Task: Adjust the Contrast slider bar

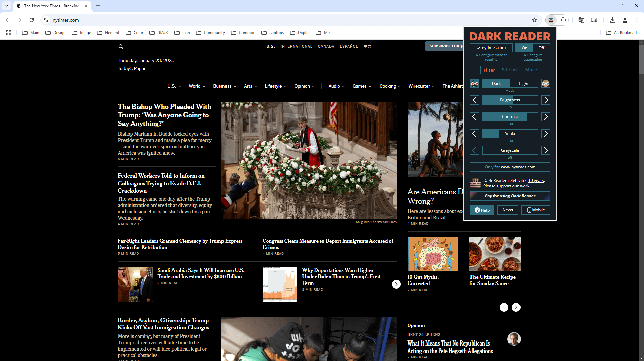Action: click(510, 117)
